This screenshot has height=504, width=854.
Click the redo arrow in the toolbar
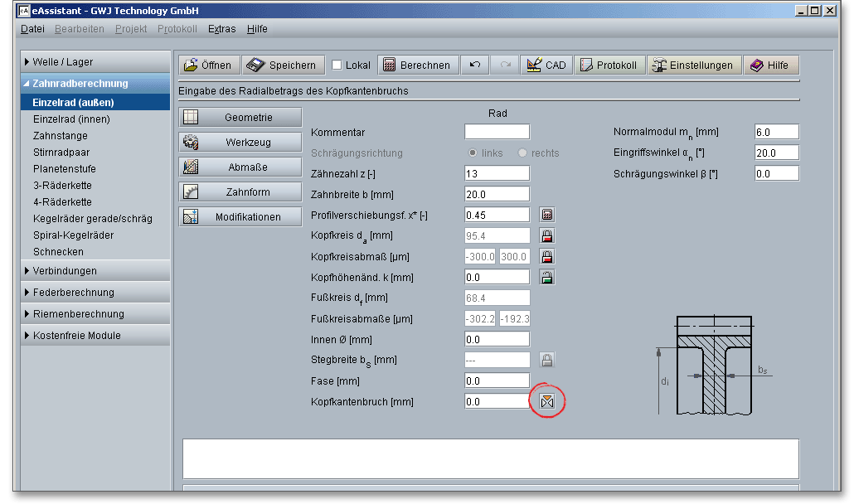(505, 65)
